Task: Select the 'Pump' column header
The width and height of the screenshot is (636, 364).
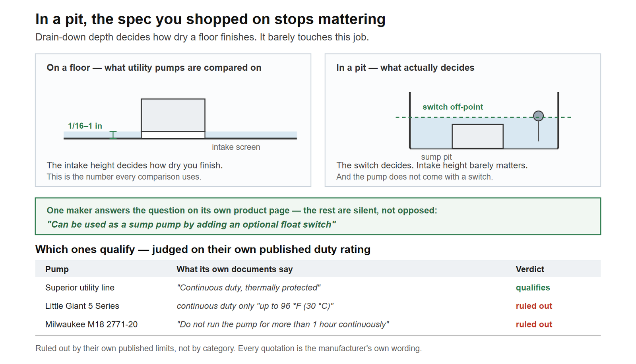Action: pyautogui.click(x=57, y=269)
